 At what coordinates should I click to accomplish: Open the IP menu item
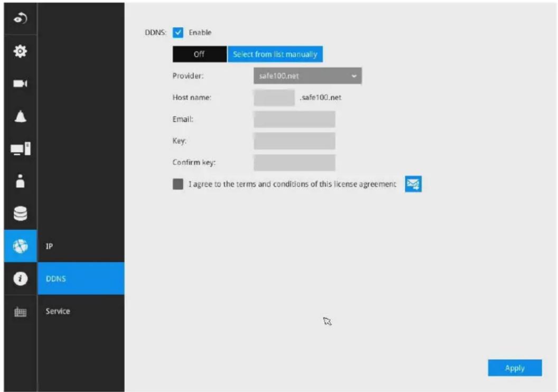[x=81, y=246]
